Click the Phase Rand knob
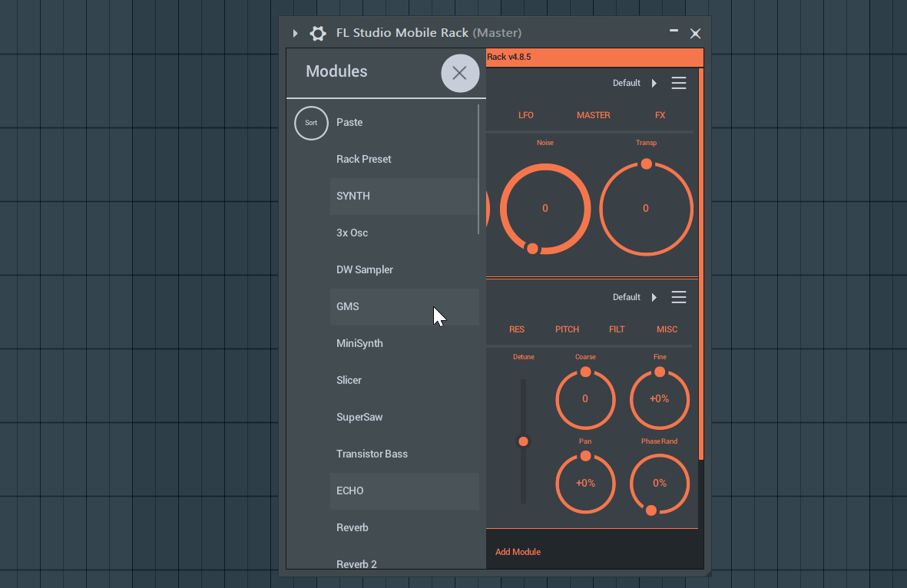 660,484
